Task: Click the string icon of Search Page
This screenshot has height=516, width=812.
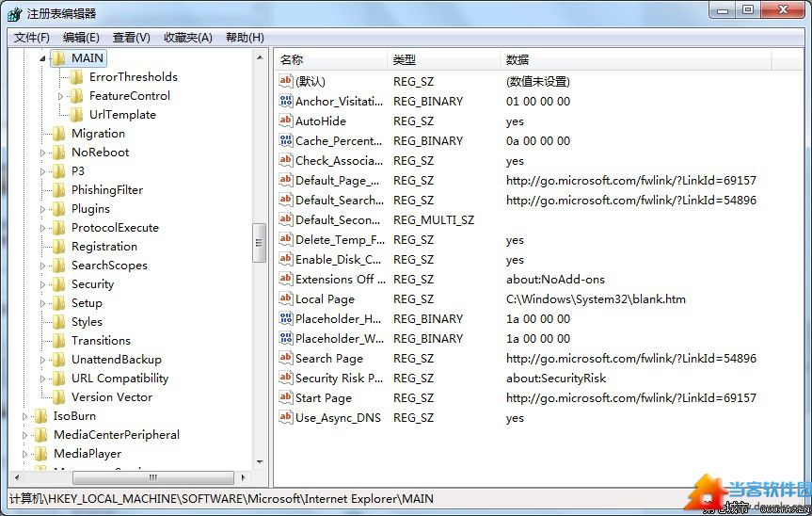Action: 286,358
